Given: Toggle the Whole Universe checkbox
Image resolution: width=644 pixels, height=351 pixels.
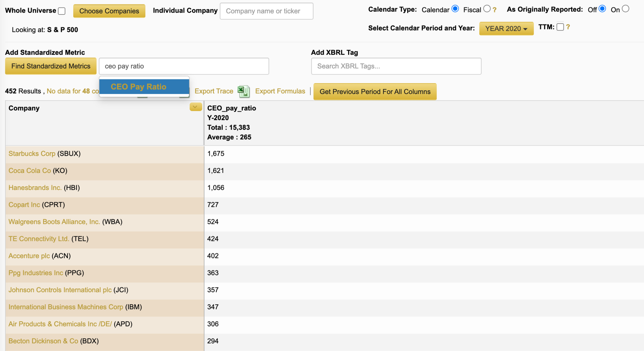Looking at the screenshot, I should pyautogui.click(x=62, y=11).
